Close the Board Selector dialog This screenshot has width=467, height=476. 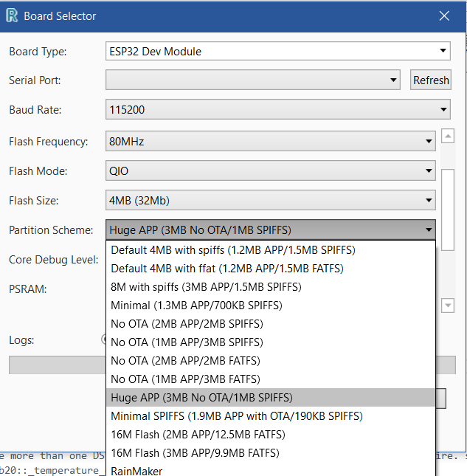click(x=444, y=15)
